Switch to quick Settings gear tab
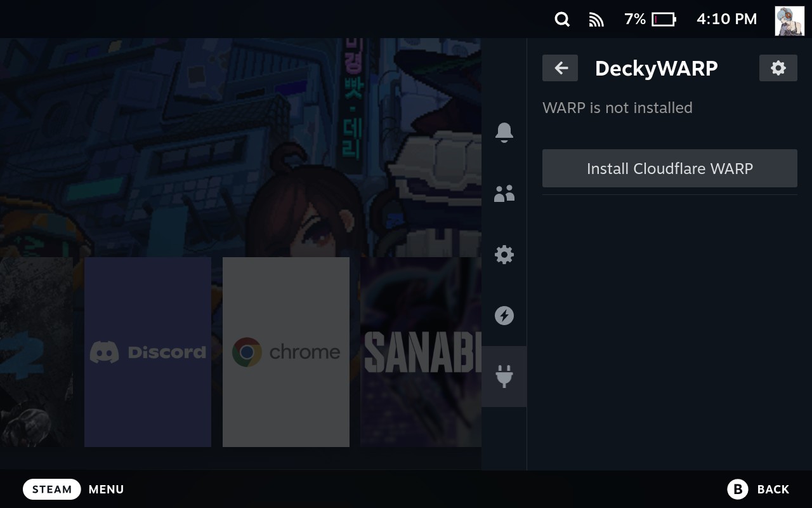The height and width of the screenshot is (508, 812). [x=504, y=255]
